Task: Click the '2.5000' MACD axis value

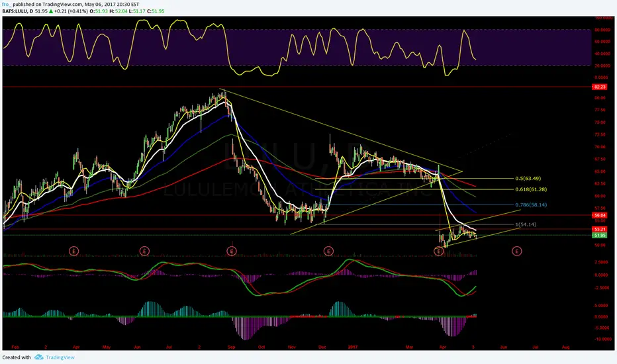Action: click(x=601, y=262)
